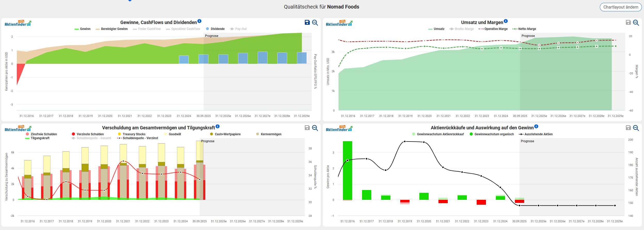Click the Aktienfinder logo in the Umsatz chart
The width and height of the screenshot is (644, 230).
click(339, 23)
